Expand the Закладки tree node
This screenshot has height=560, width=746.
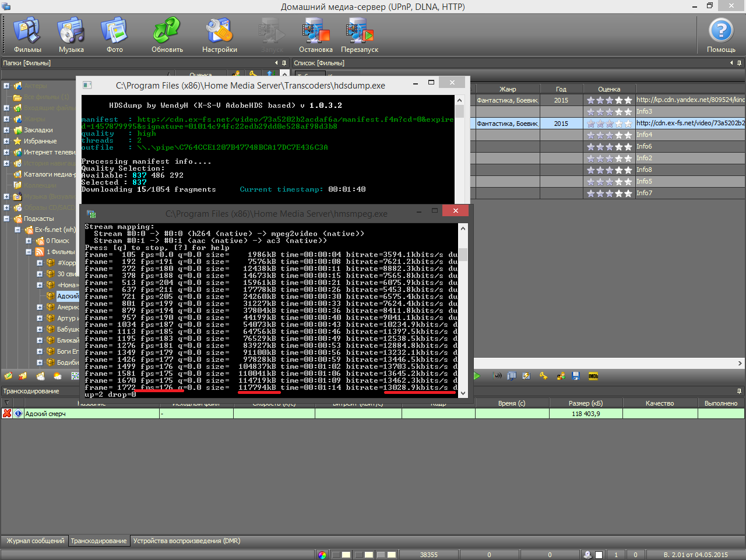coord(6,130)
